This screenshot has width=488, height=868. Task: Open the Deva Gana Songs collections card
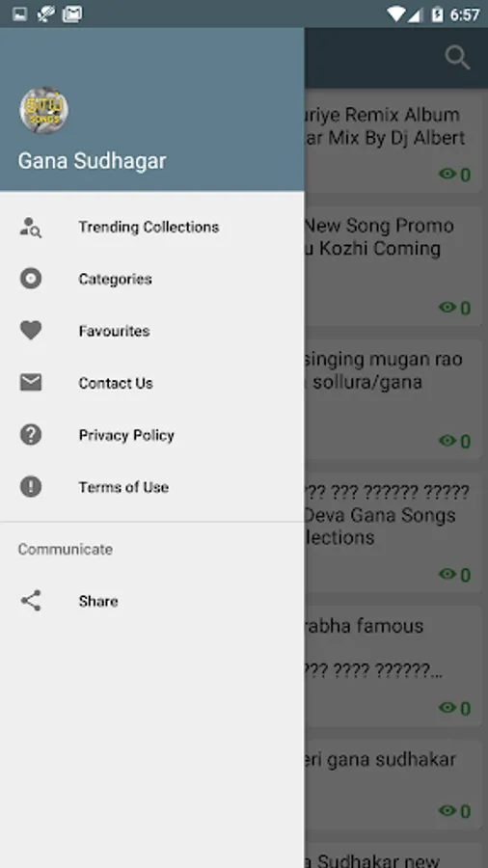393,532
